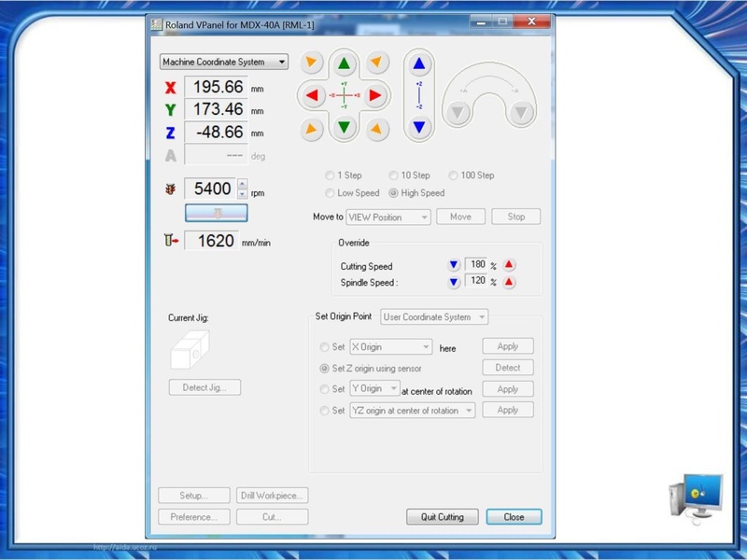Select the High Speed radio button
The height and width of the screenshot is (560, 747).
[x=393, y=193]
